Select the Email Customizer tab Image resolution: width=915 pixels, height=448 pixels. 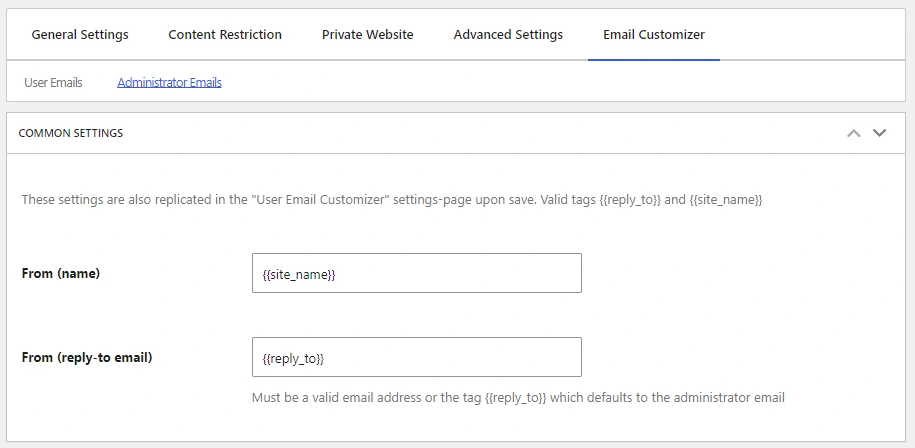point(653,34)
